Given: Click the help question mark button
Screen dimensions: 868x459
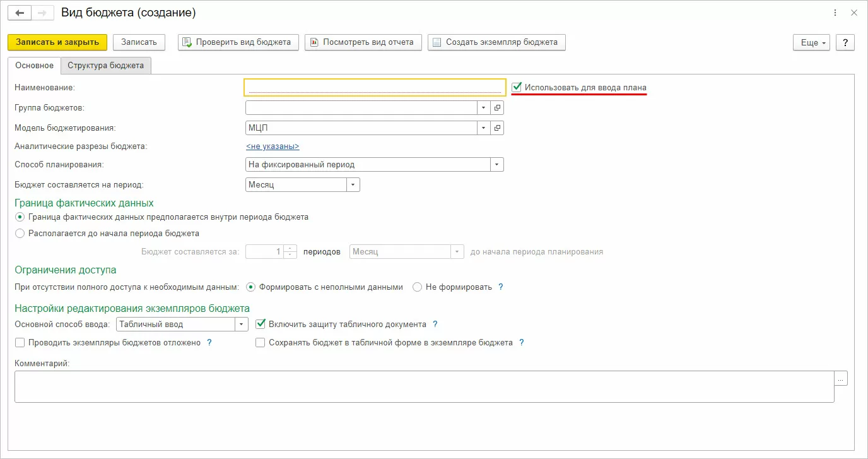Looking at the screenshot, I should (845, 42).
